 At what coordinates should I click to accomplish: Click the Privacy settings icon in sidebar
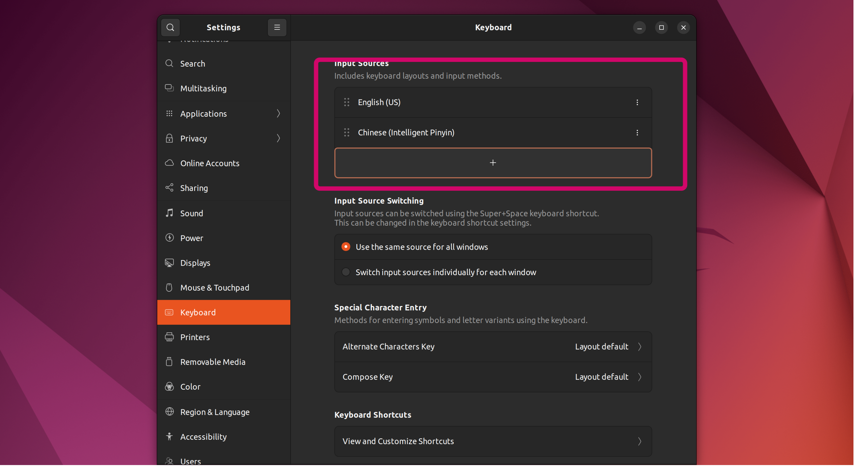click(168, 138)
